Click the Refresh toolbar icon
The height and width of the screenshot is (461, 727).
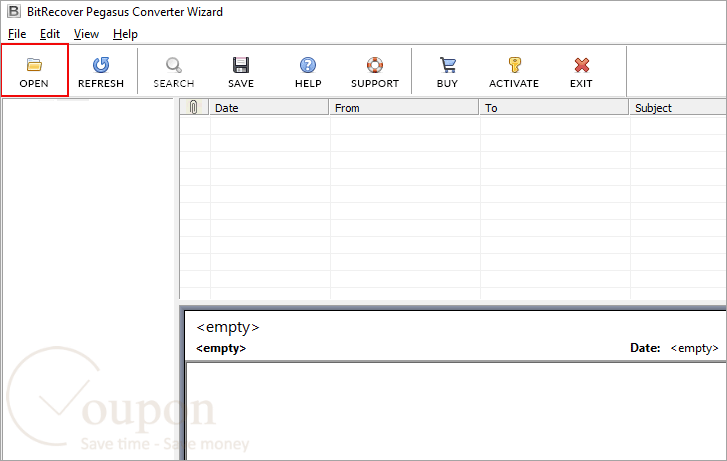click(x=101, y=65)
